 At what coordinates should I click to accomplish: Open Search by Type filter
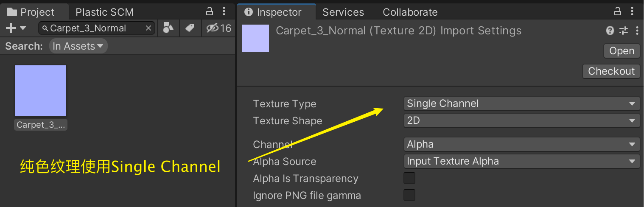click(168, 28)
